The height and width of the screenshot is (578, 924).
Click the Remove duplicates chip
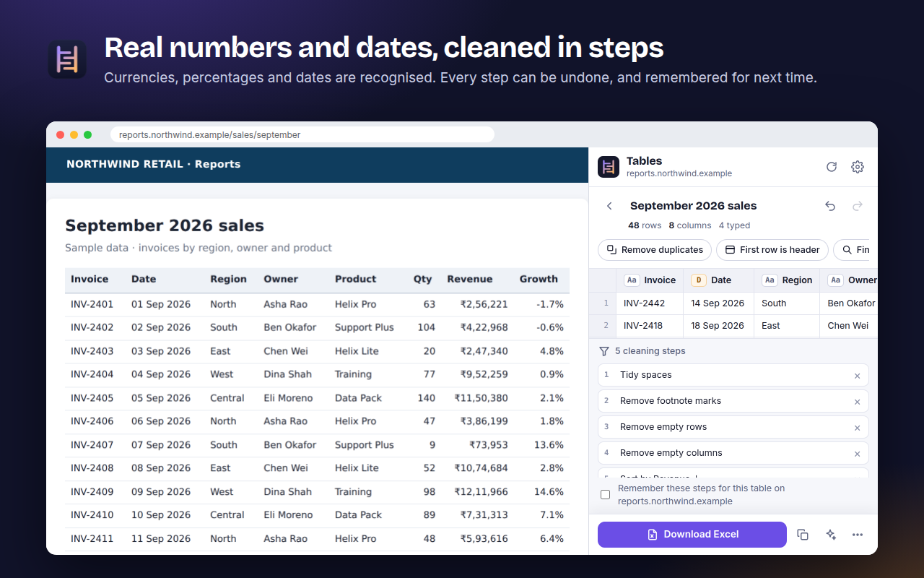pos(655,250)
